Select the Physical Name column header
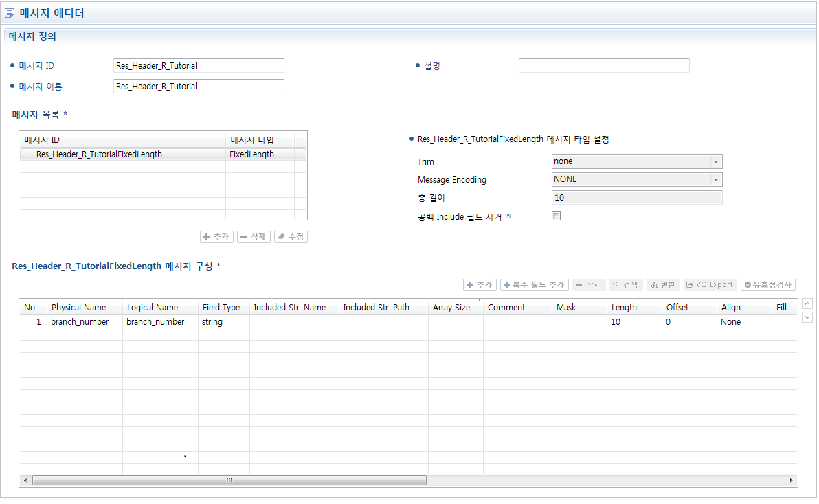 [78, 307]
